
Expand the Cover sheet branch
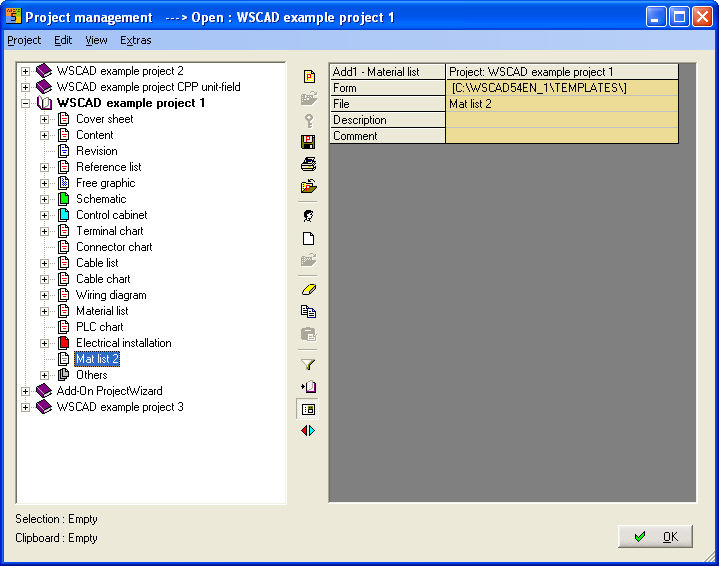[44, 119]
